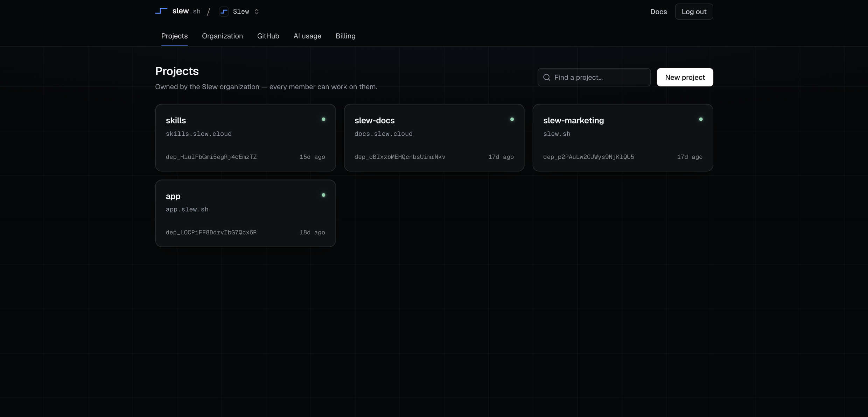Click the Slew organization avatar icon
868x417 pixels.
224,12
